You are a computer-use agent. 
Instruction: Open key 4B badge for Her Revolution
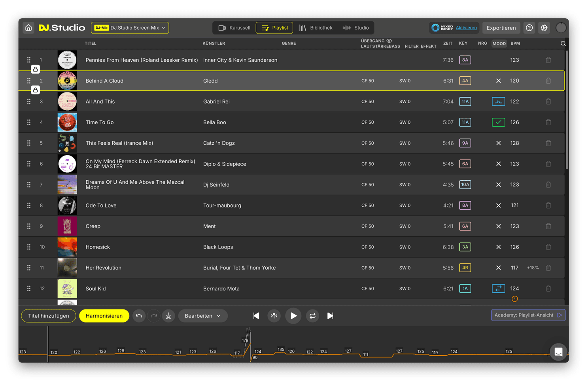click(465, 268)
